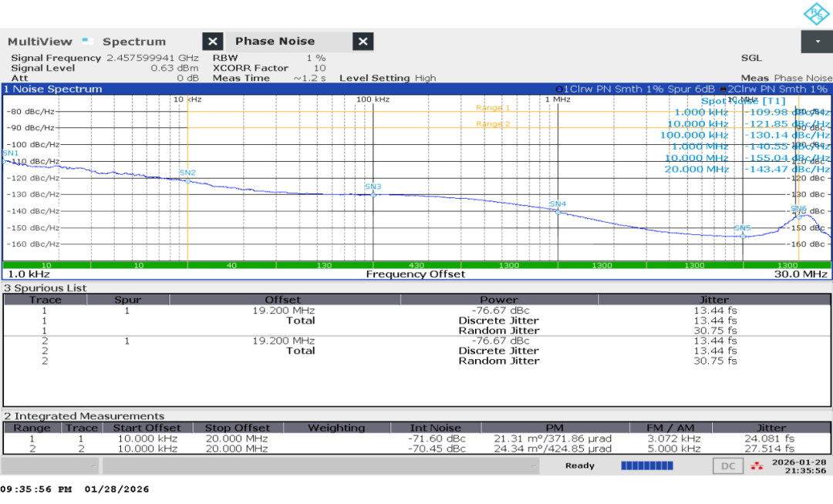Click trace 1 Random Jitter row label

[499, 330]
